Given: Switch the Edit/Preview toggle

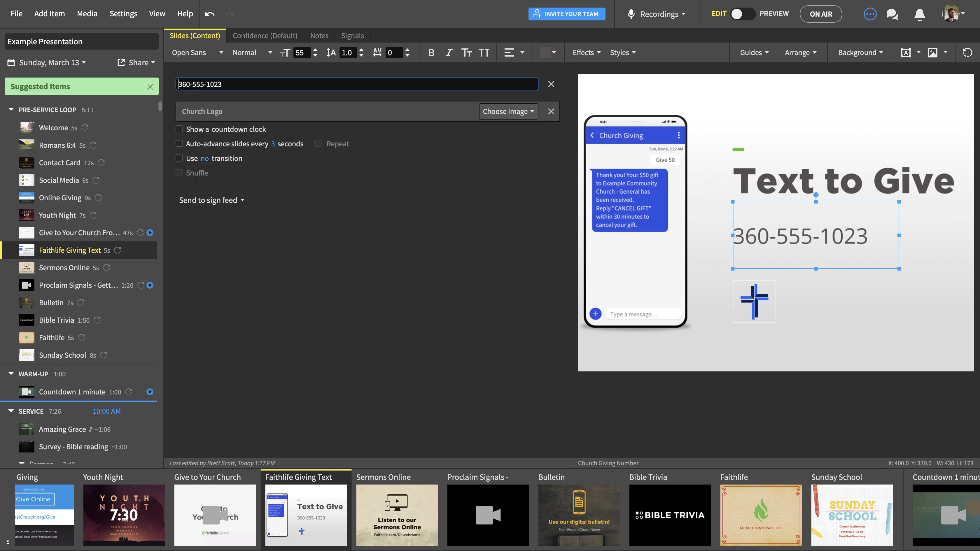Looking at the screenshot, I should 742,14.
